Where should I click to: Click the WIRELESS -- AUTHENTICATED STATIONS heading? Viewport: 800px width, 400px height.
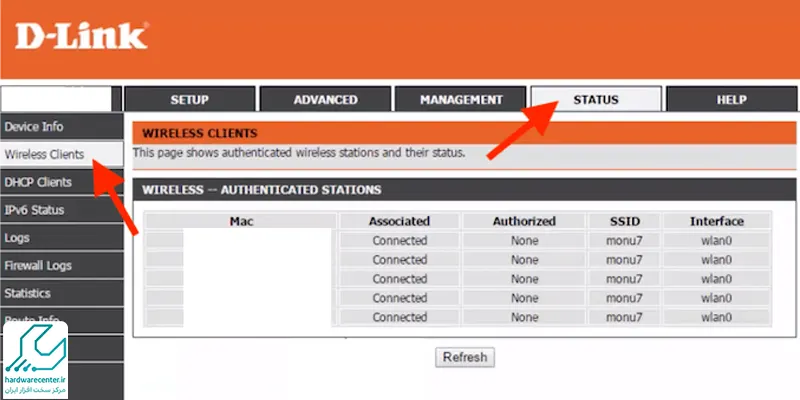coord(262,190)
